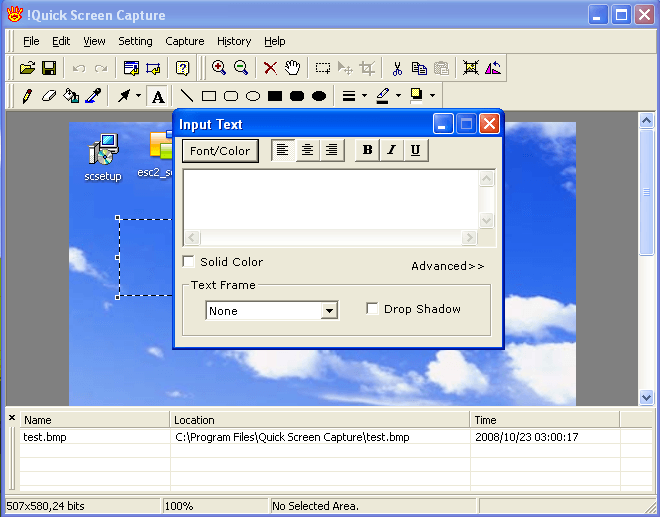Select the dashed rectangle selection tool
This screenshot has width=660, height=517.
click(x=323, y=68)
